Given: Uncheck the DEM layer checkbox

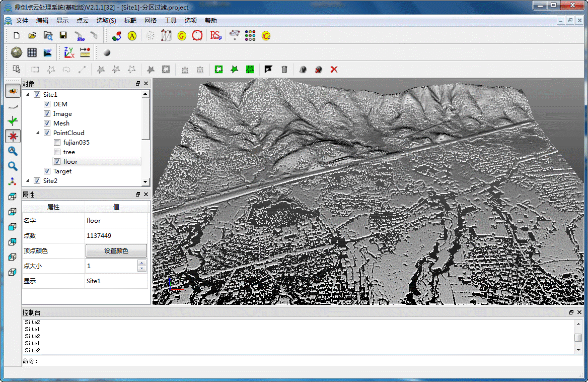Looking at the screenshot, I should pos(47,104).
